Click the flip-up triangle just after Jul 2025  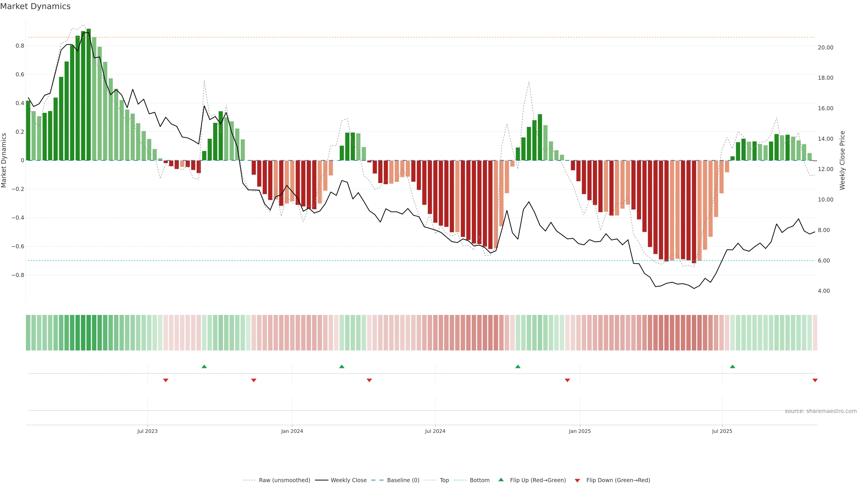(x=732, y=366)
